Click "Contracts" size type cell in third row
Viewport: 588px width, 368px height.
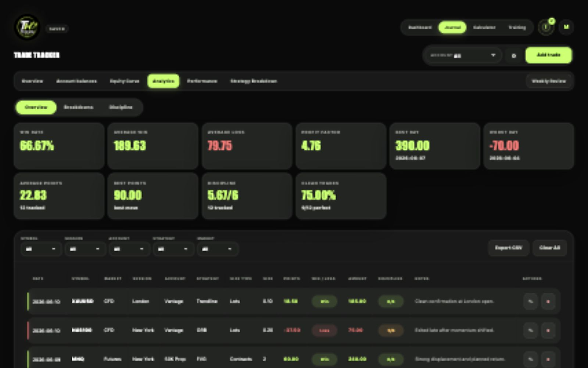pyautogui.click(x=241, y=359)
